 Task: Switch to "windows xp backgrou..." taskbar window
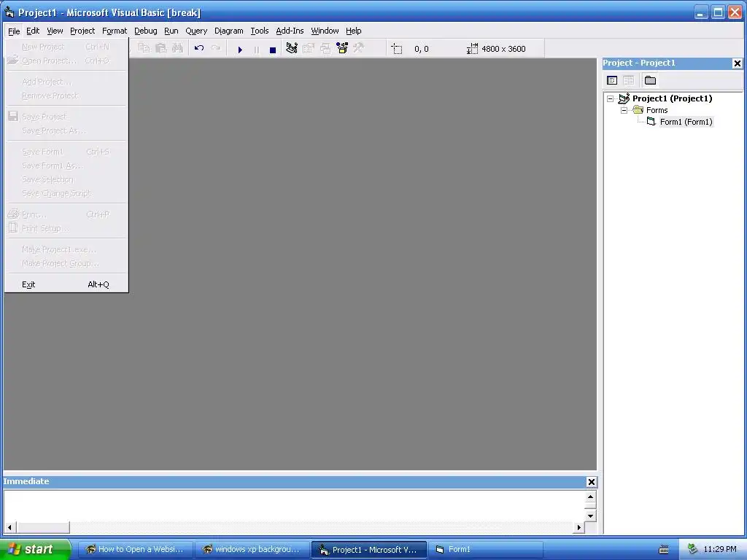coord(252,550)
